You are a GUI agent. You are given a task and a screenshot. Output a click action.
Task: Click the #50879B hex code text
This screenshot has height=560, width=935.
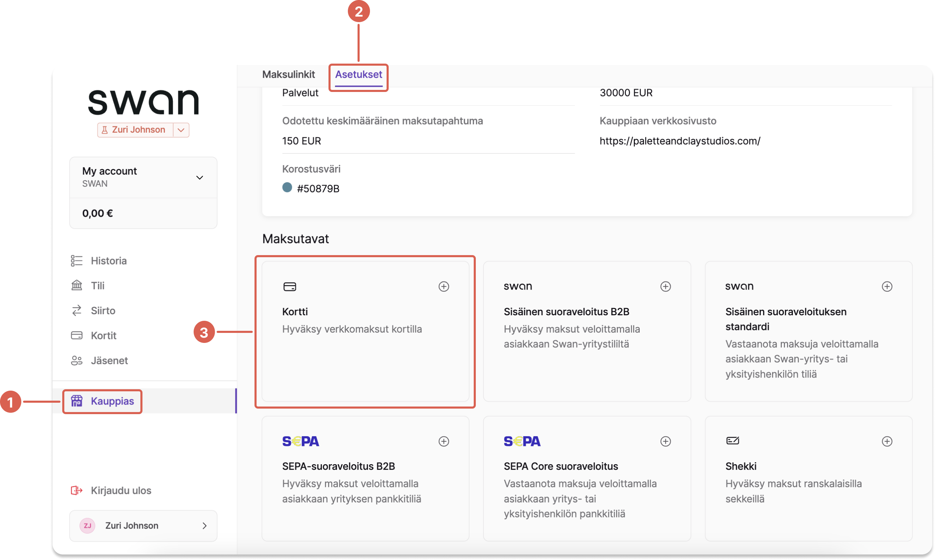[x=318, y=189]
